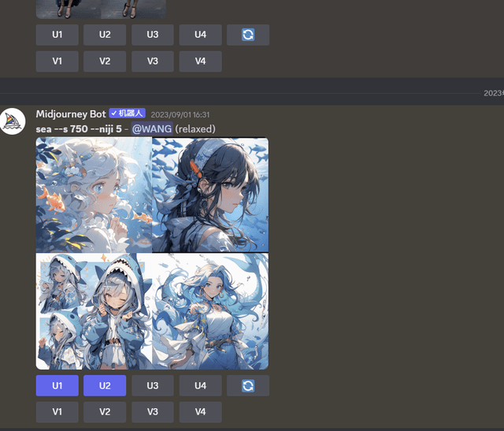Screen dimensions: 504x431
Task: Open the partially visible upper message image
Action: [x=101, y=9]
